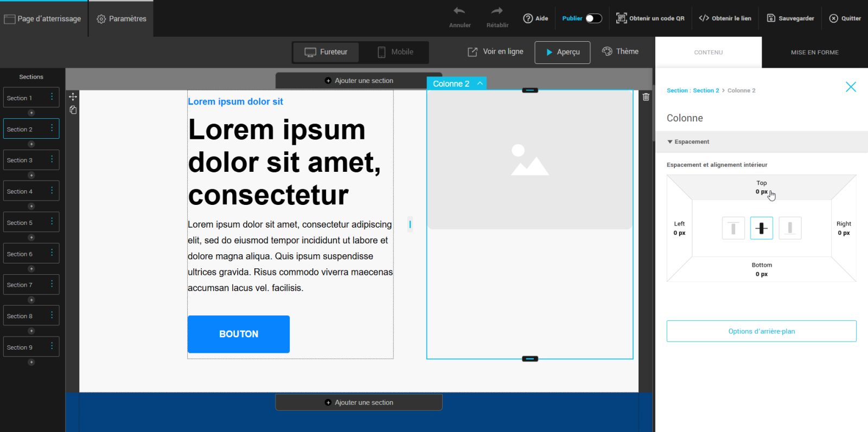Open Section 3 options menu dots
This screenshot has width=868, height=432.
pos(52,159)
